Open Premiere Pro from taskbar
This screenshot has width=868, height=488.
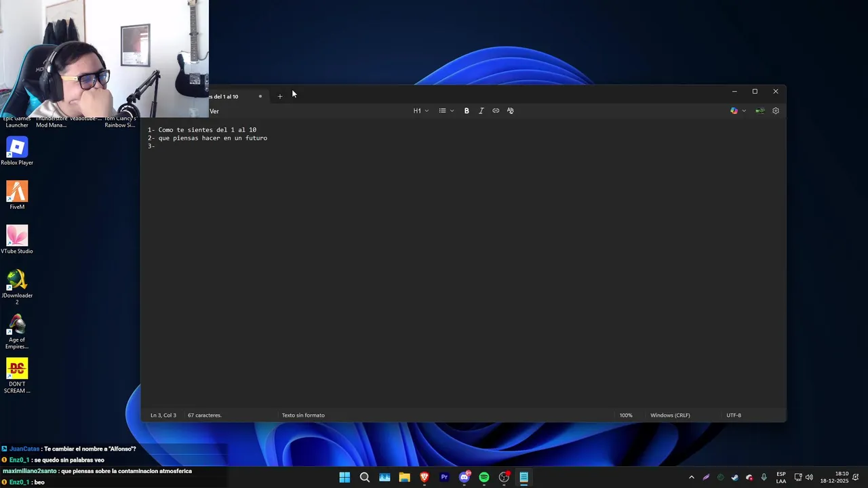[x=444, y=477]
